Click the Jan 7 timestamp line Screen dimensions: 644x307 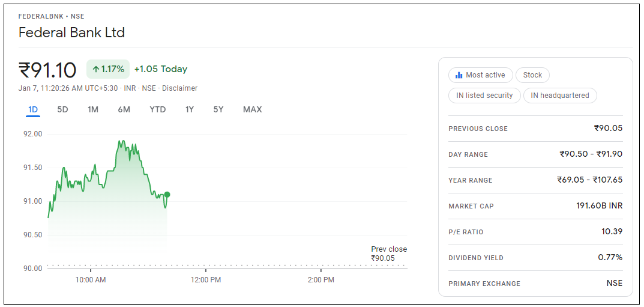[108, 88]
